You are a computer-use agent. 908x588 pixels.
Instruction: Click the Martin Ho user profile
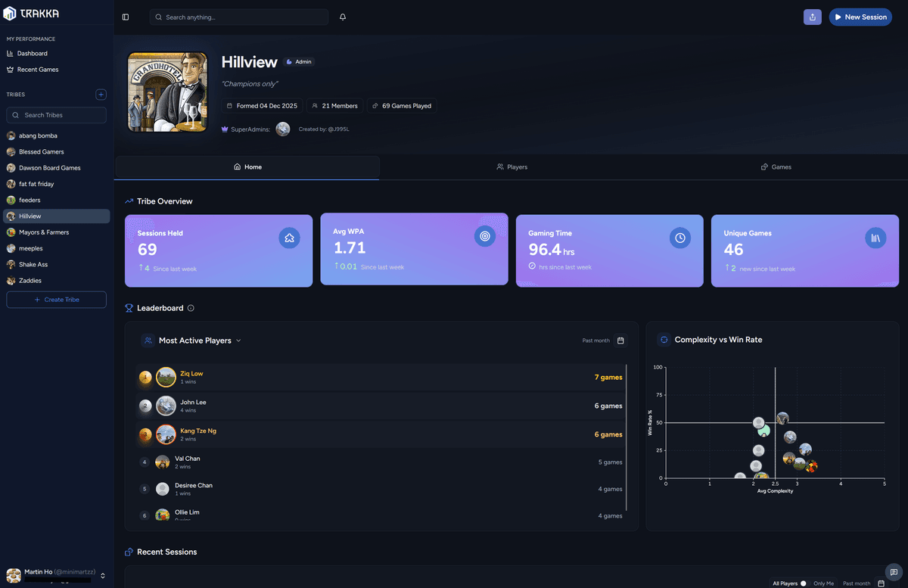click(x=57, y=575)
